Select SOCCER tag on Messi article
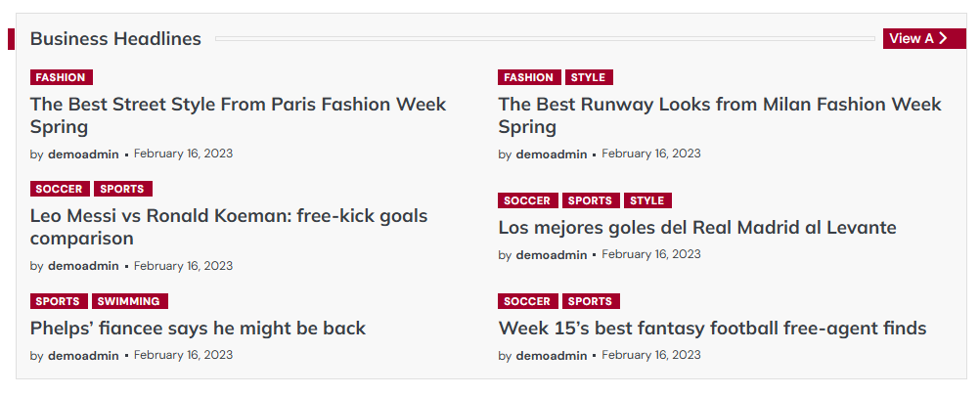The height and width of the screenshot is (396, 980). click(x=60, y=190)
